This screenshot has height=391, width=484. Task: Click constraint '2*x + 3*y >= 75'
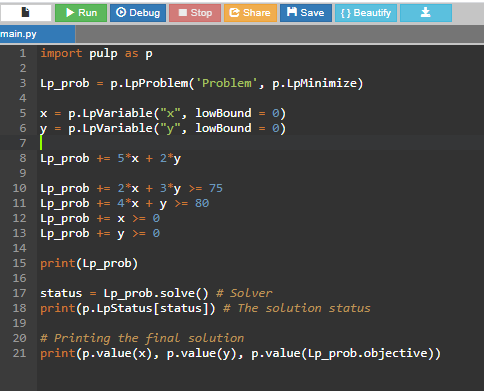[170, 189]
